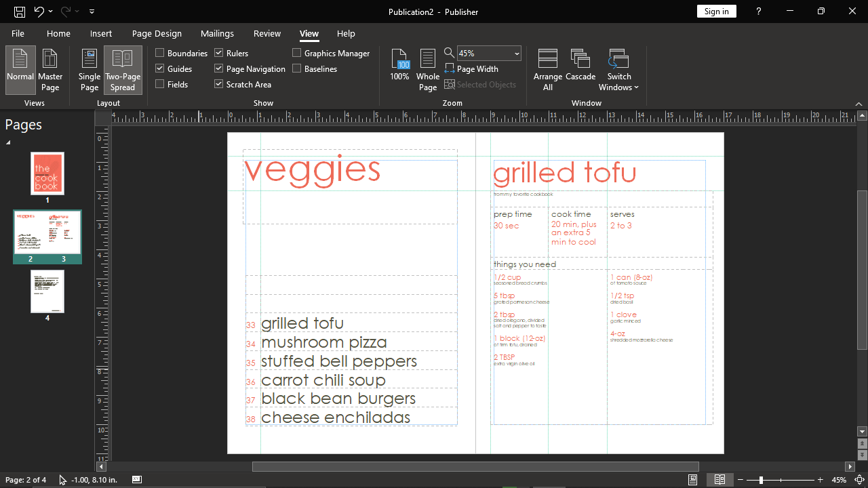Click the fit whole page status icon
This screenshot has height=488, width=868.
pos(859,480)
